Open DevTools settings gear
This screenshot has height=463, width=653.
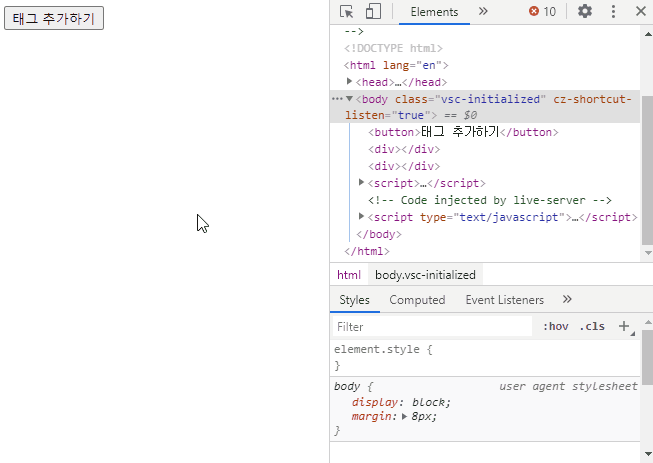(585, 11)
